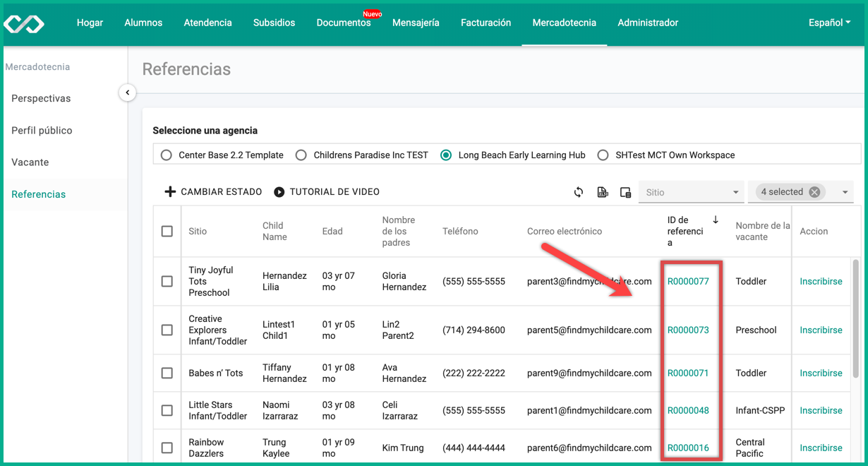Open the Alumnos tab
868x466 pixels.
143,23
